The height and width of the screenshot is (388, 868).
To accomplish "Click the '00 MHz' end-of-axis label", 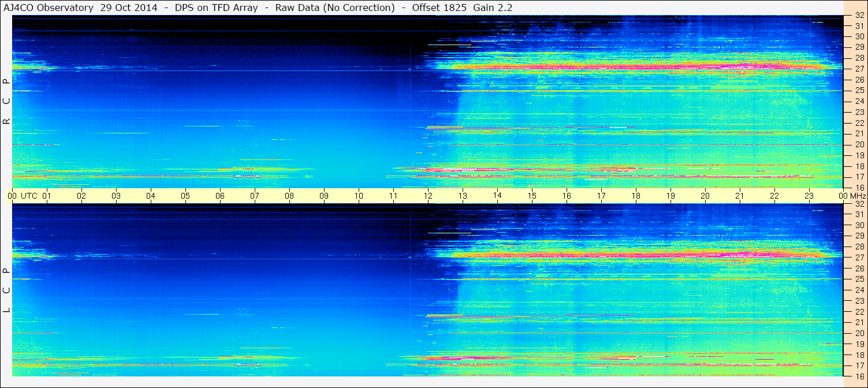I will click(x=851, y=196).
